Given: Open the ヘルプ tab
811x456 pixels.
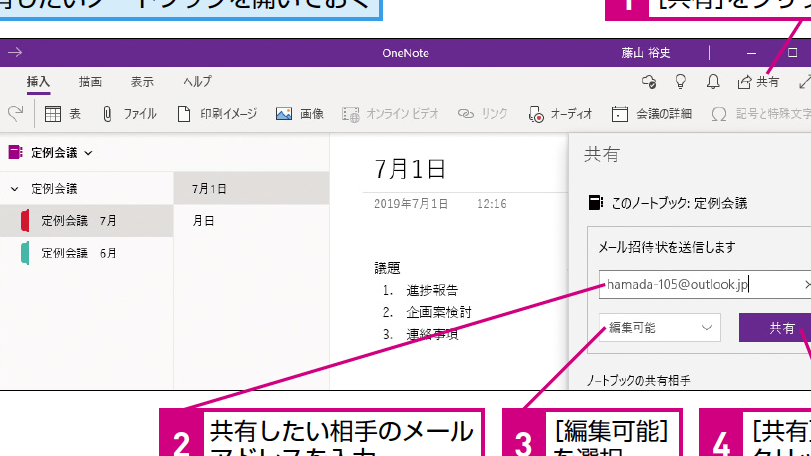Looking at the screenshot, I should click(x=197, y=82).
